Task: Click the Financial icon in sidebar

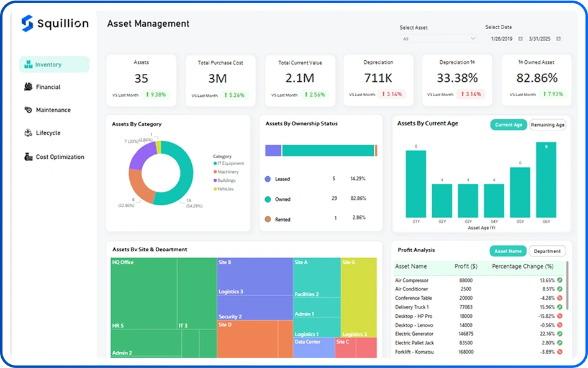Action: [28, 87]
